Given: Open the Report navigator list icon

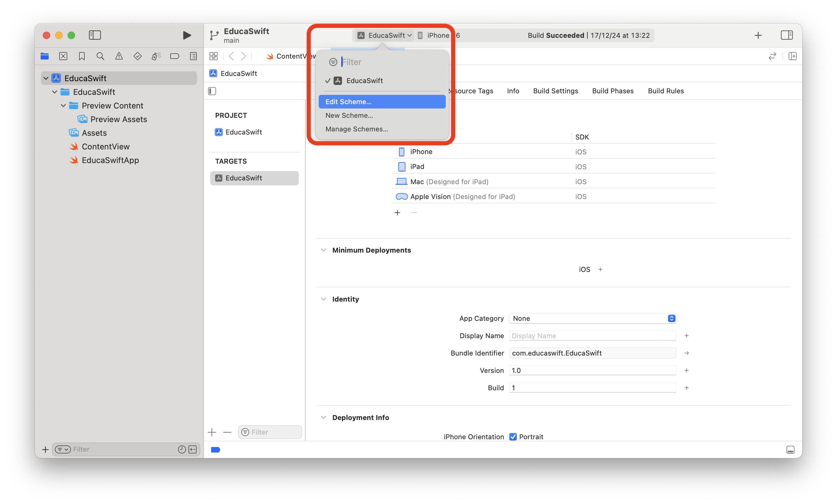Looking at the screenshot, I should pos(193,56).
